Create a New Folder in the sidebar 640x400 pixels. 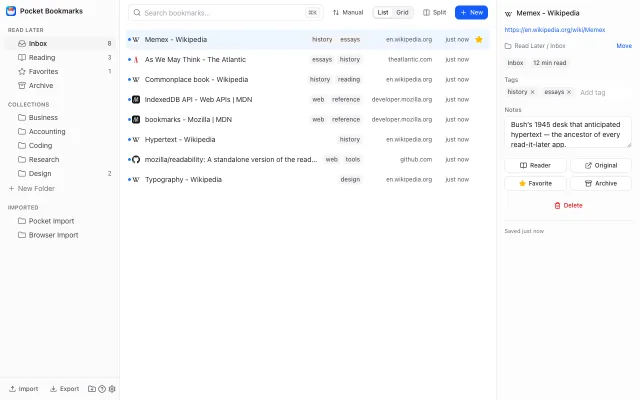pos(32,189)
